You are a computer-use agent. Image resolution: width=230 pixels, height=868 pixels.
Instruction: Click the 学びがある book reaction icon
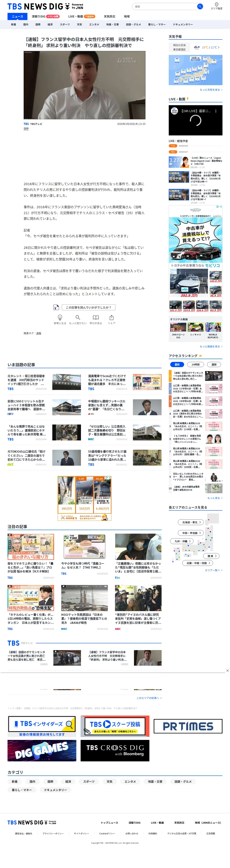click(x=96, y=317)
